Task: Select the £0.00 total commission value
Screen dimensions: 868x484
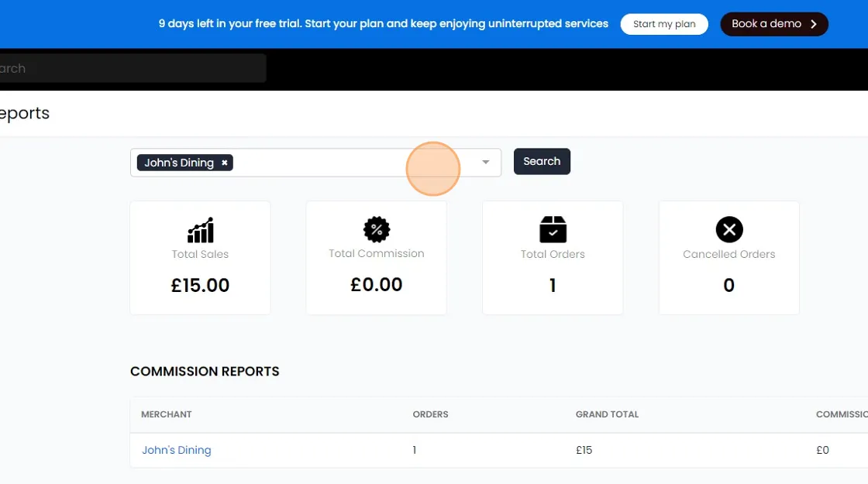Action: [377, 285]
